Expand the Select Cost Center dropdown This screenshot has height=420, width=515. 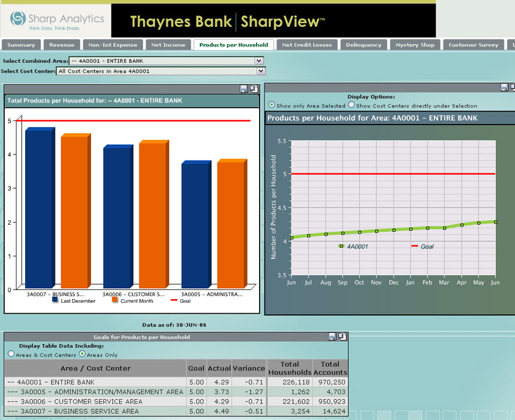click(x=258, y=71)
